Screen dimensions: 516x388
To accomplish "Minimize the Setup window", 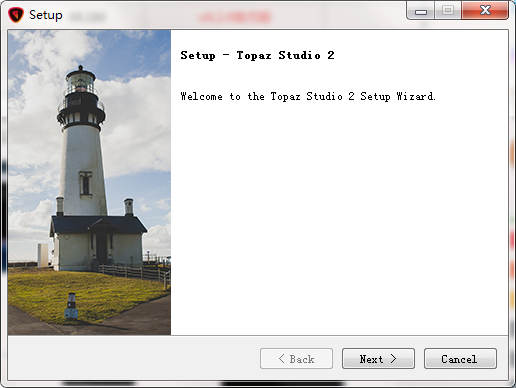I will click(x=421, y=11).
